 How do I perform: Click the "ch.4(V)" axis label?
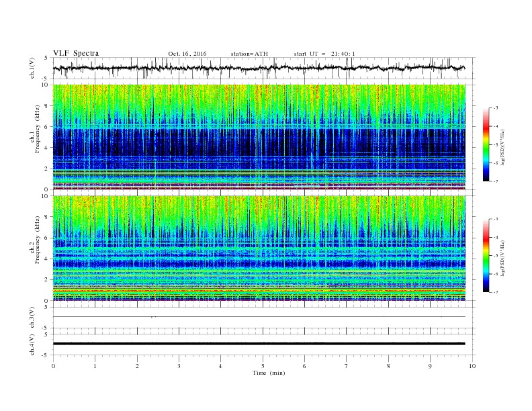32,345
